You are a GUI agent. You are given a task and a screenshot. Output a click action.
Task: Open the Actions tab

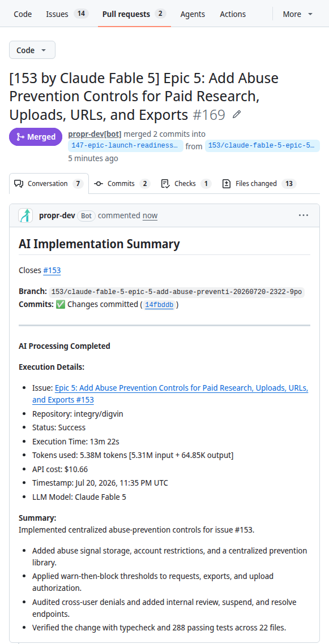(233, 14)
